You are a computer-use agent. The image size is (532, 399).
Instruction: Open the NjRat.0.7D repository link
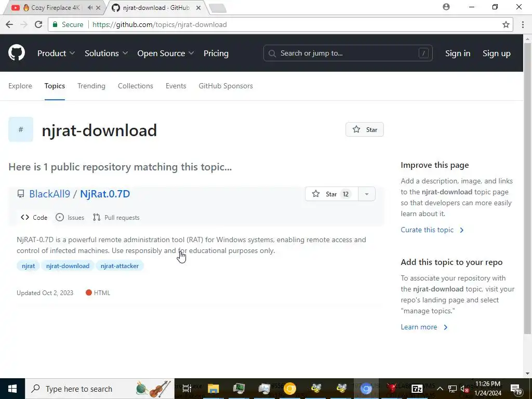pos(105,194)
